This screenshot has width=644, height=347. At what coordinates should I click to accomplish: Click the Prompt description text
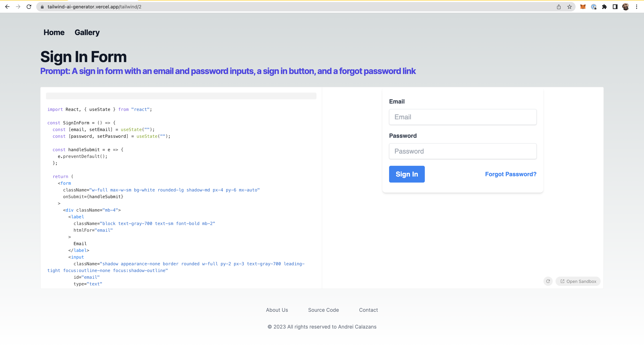point(228,71)
